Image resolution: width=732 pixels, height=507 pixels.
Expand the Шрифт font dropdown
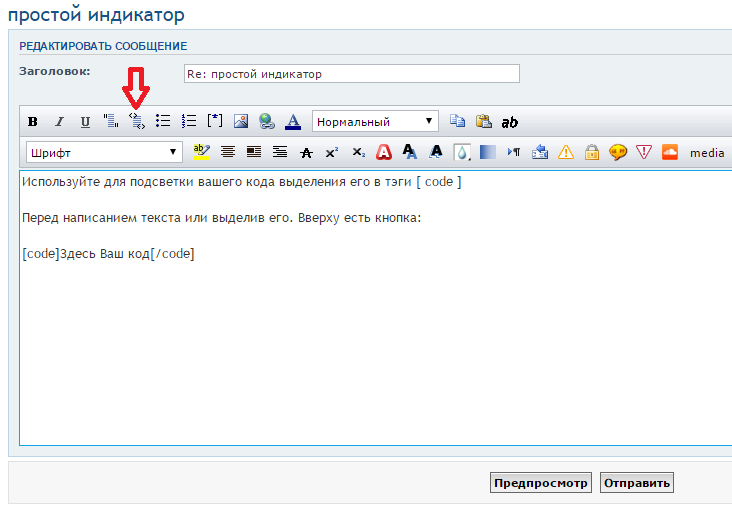[x=104, y=152]
